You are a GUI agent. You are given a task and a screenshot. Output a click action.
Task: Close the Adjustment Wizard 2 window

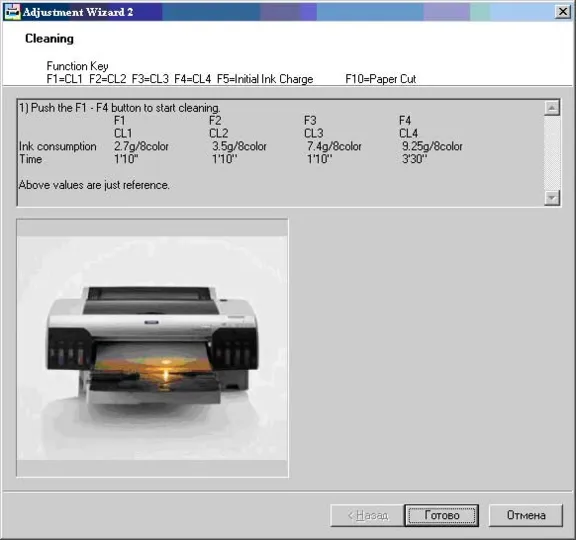tap(562, 12)
